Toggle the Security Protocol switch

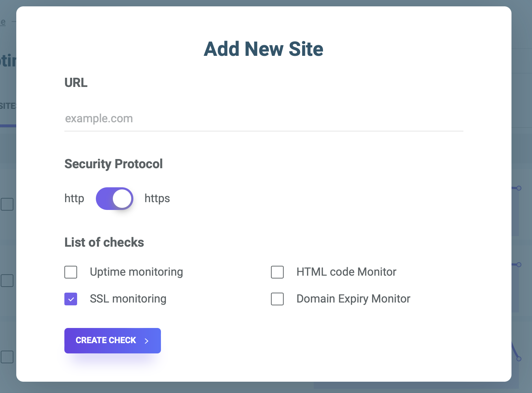(x=115, y=199)
